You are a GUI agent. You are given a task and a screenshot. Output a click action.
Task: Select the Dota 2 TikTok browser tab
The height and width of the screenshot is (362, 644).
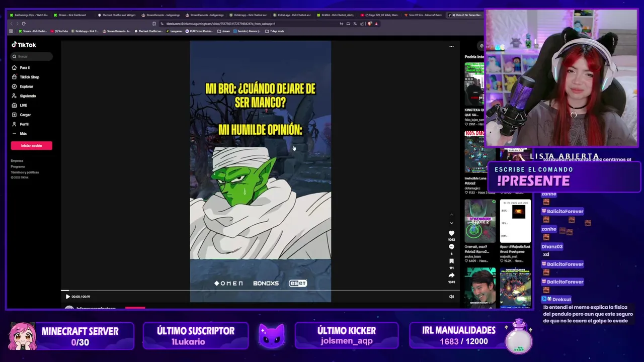(466, 15)
